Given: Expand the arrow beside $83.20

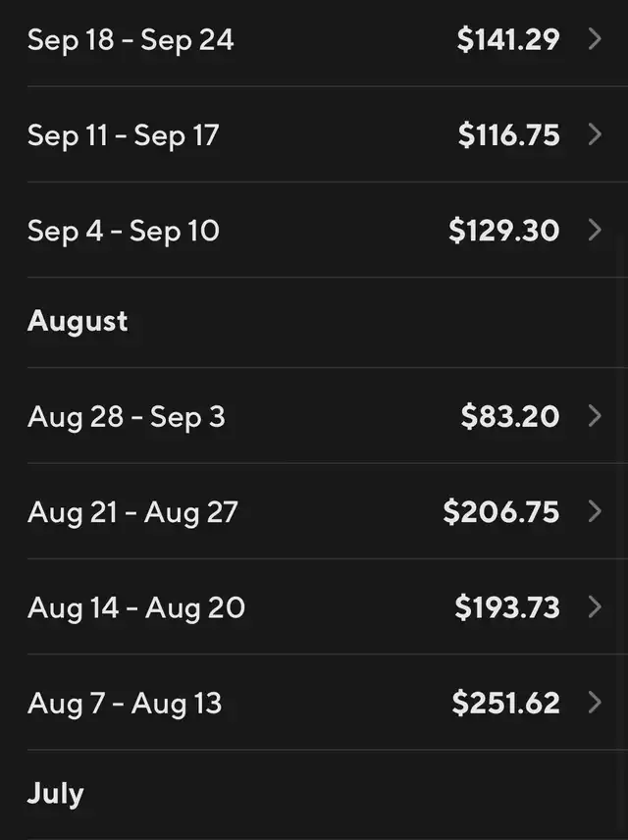Looking at the screenshot, I should tap(595, 416).
